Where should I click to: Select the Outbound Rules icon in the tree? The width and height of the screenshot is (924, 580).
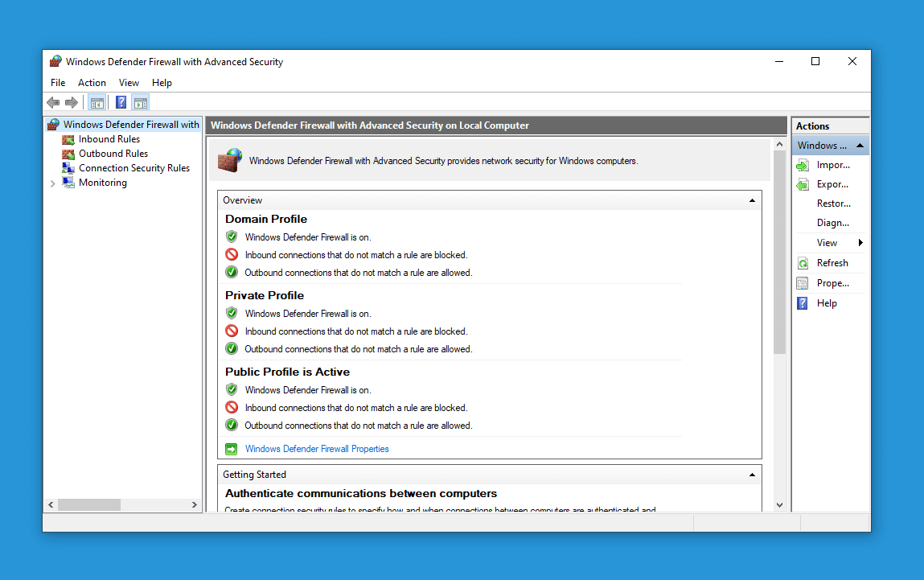point(68,154)
